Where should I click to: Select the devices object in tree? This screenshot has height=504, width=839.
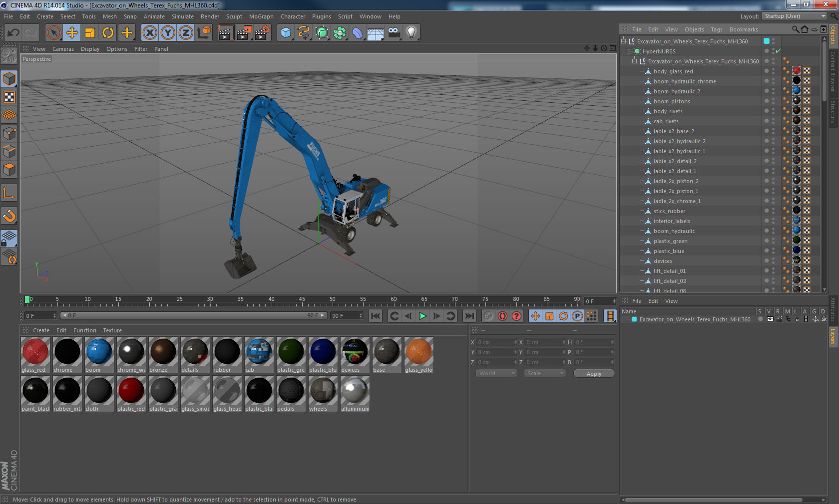click(x=663, y=261)
